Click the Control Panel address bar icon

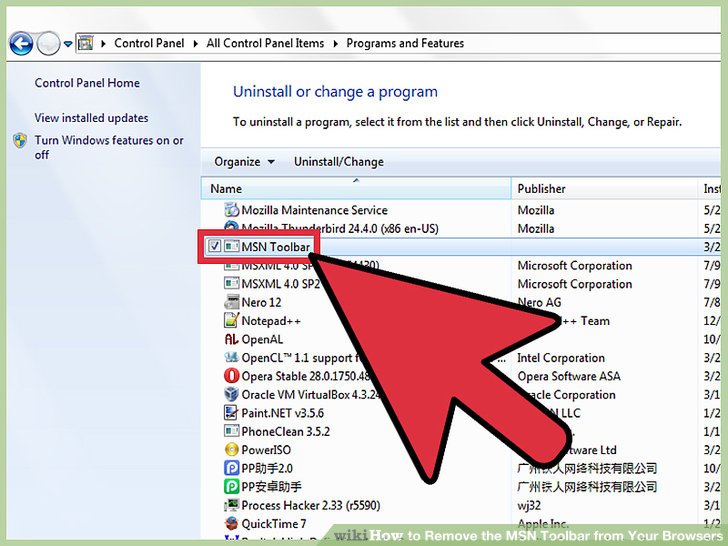pyautogui.click(x=85, y=43)
